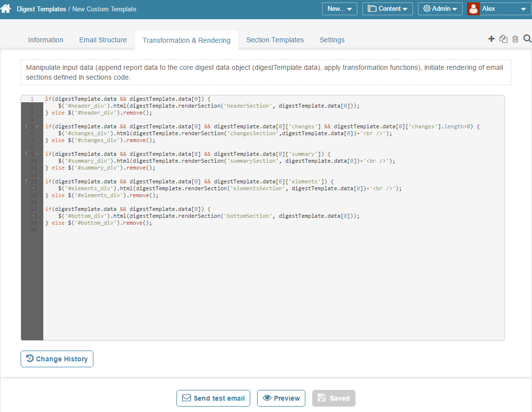Viewport: 532px width, 412px height.
Task: Open the Change History button
Action: 57,359
